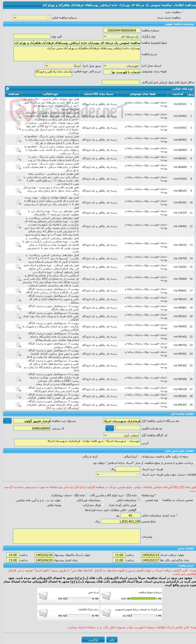The image size is (196, 644).
Task: Select the مناقصه تجدید شده radio button
Action: (x=182, y=17)
